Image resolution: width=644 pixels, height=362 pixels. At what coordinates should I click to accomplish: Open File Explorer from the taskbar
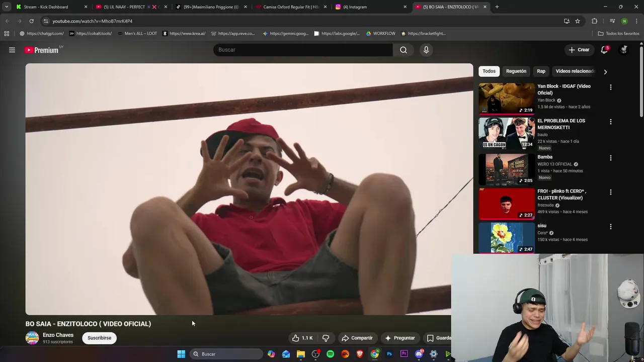tap(301, 354)
